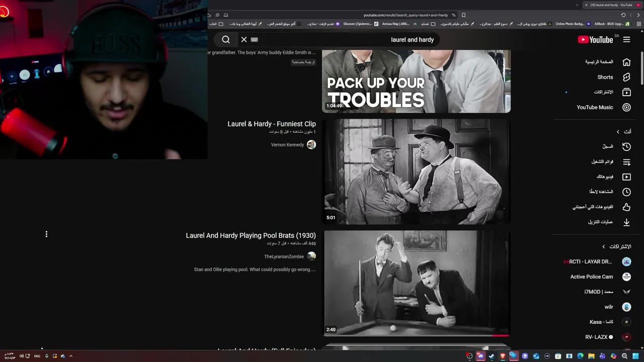Open a new browser tab with plus
The height and width of the screenshot is (362, 644).
578,5
